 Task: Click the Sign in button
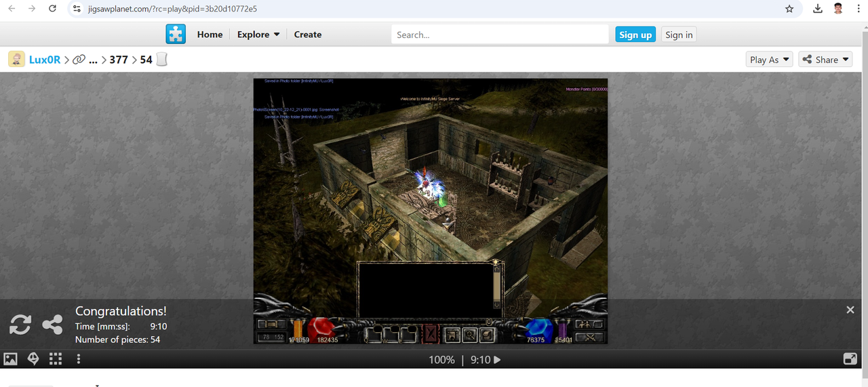pos(679,35)
